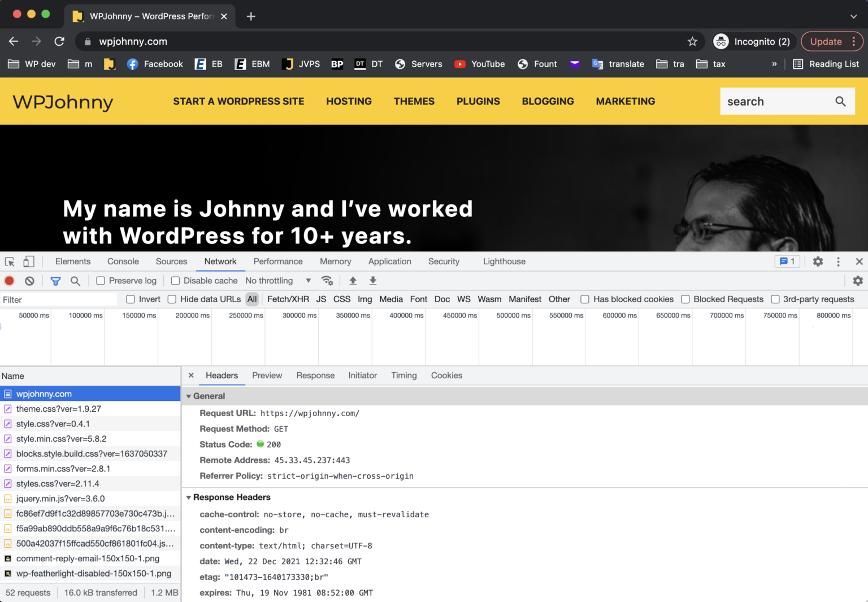
Task: Open the HOSTING navigation link
Action: tap(349, 101)
